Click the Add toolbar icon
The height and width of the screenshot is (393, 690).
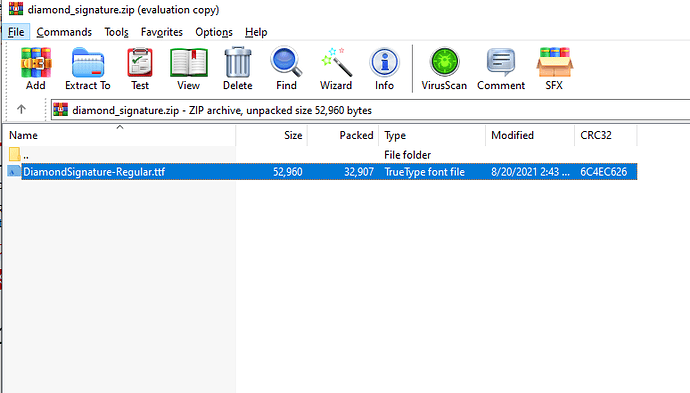click(36, 68)
